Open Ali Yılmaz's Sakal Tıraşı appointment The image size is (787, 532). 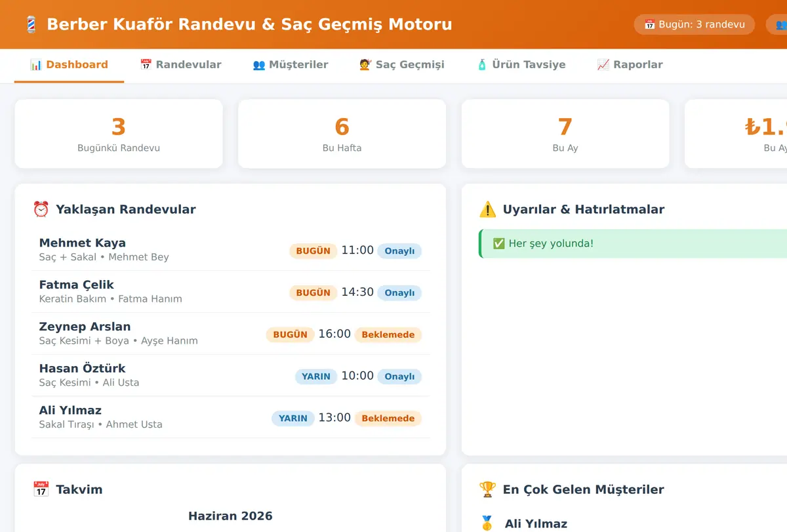(231, 418)
